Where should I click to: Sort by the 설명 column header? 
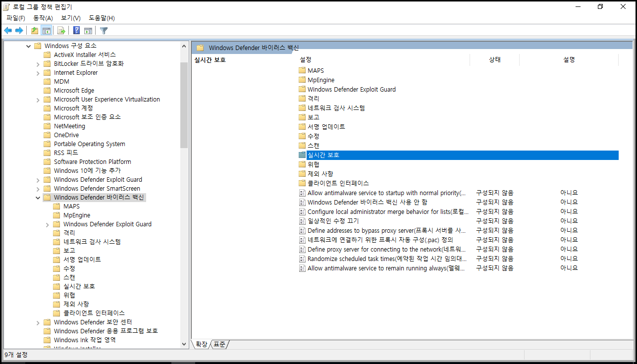(x=569, y=59)
